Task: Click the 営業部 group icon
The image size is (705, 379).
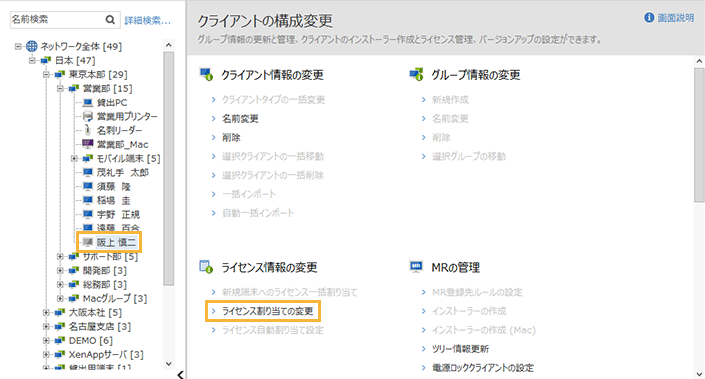Action: click(74, 88)
